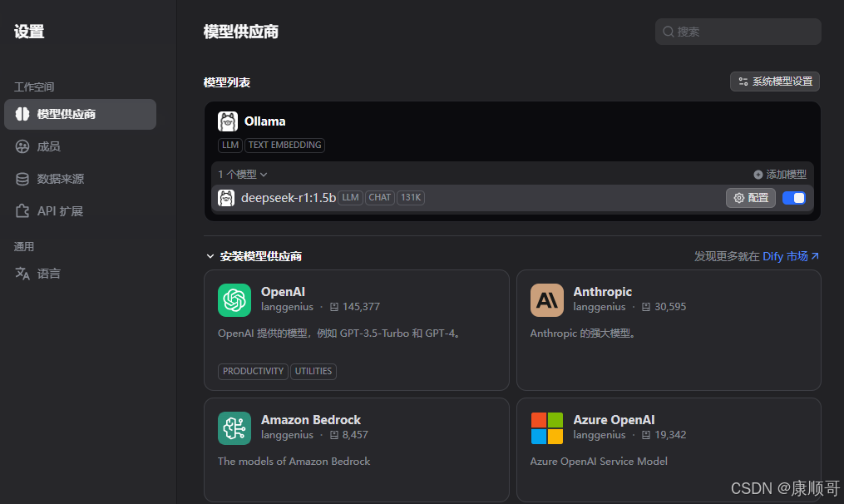
Task: Open the 模型供应商 sidebar item
Action: [80, 114]
